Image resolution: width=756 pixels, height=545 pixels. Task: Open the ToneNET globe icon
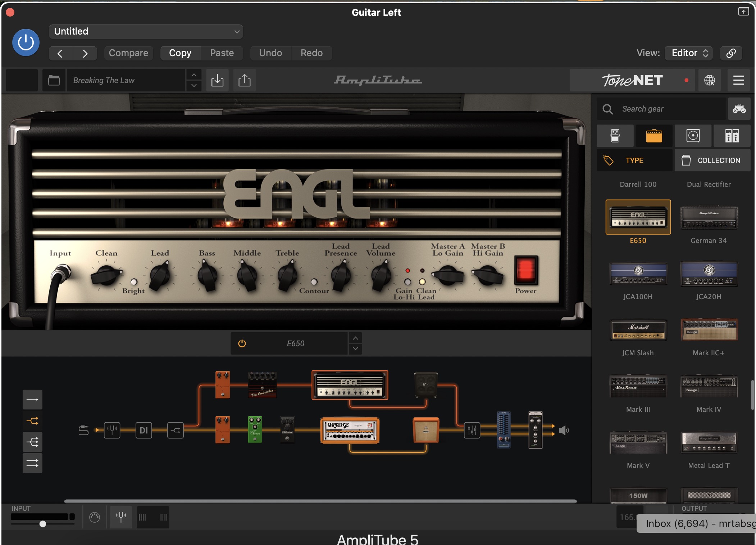tap(709, 80)
